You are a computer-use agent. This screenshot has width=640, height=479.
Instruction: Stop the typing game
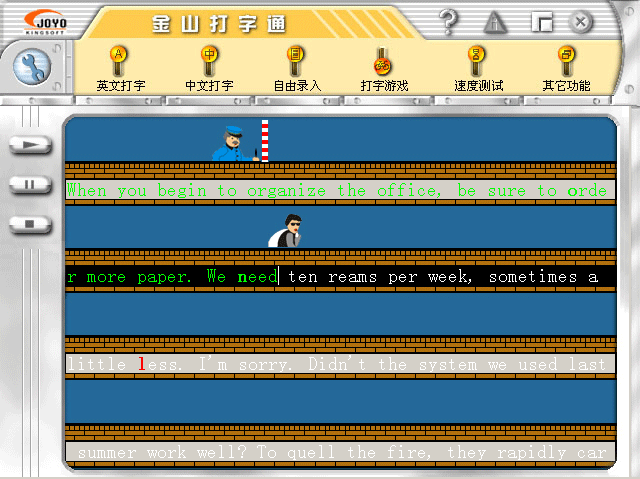(x=30, y=224)
